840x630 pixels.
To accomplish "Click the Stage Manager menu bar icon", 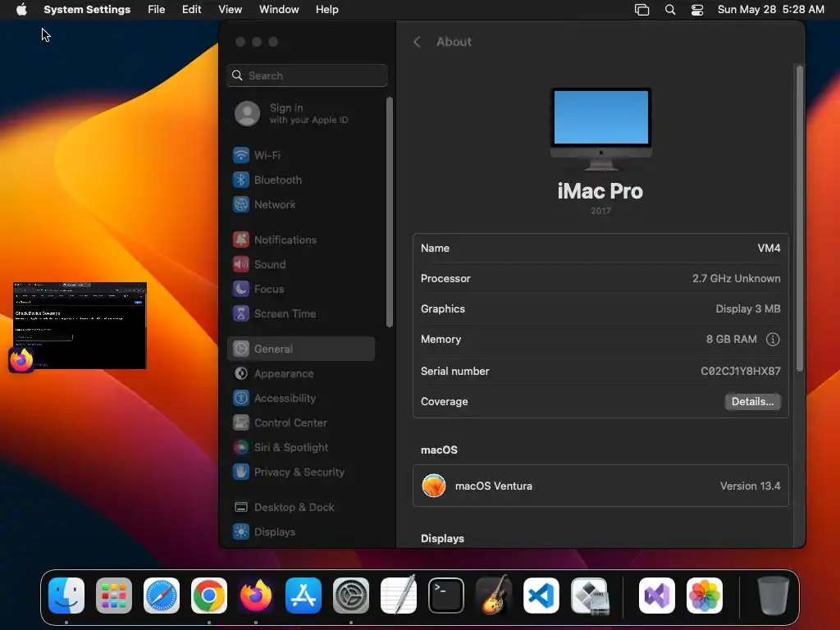I will 641,10.
